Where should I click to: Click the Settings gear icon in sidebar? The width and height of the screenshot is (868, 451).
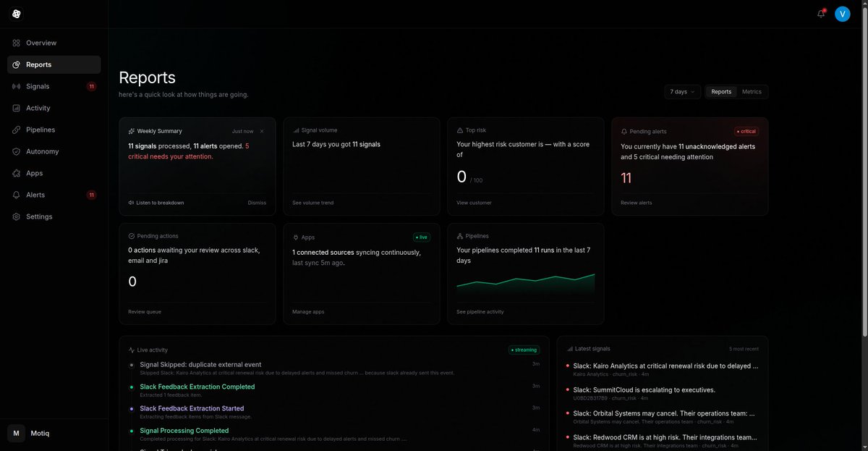coord(16,216)
